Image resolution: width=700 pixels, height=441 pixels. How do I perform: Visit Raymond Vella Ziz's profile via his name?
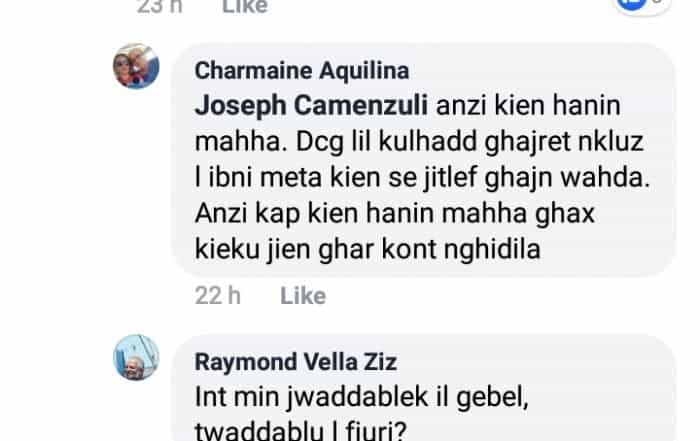[x=296, y=362]
